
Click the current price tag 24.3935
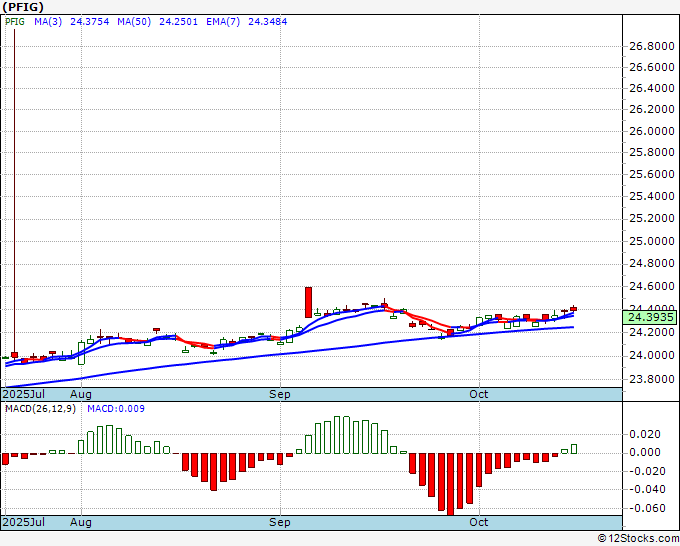pyautogui.click(x=649, y=317)
